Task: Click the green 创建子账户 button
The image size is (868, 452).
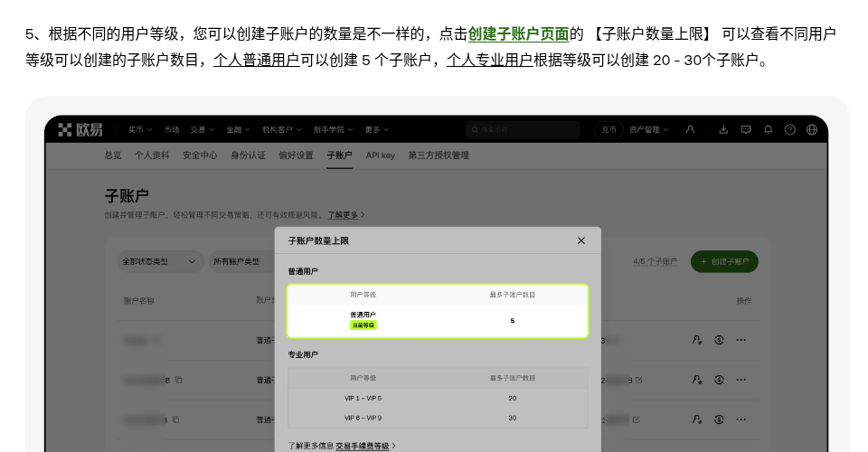Action: 724,261
